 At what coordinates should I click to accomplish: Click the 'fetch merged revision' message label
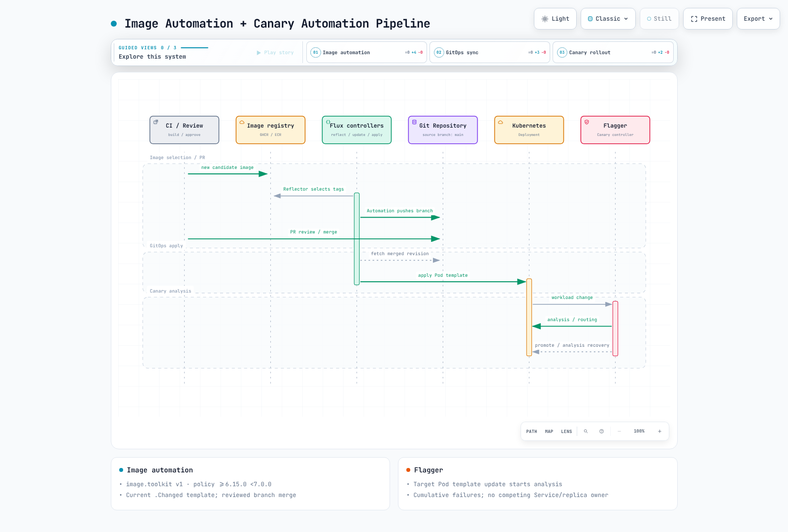(400, 254)
